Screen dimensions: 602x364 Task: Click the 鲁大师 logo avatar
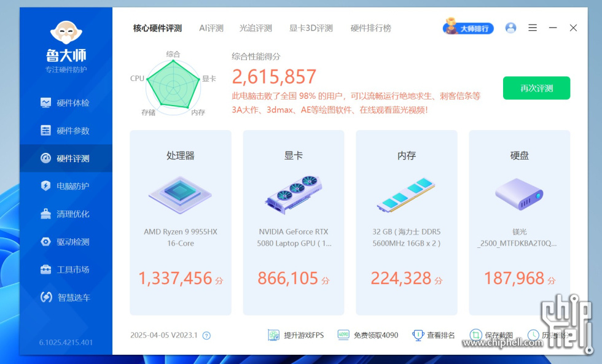(x=66, y=33)
